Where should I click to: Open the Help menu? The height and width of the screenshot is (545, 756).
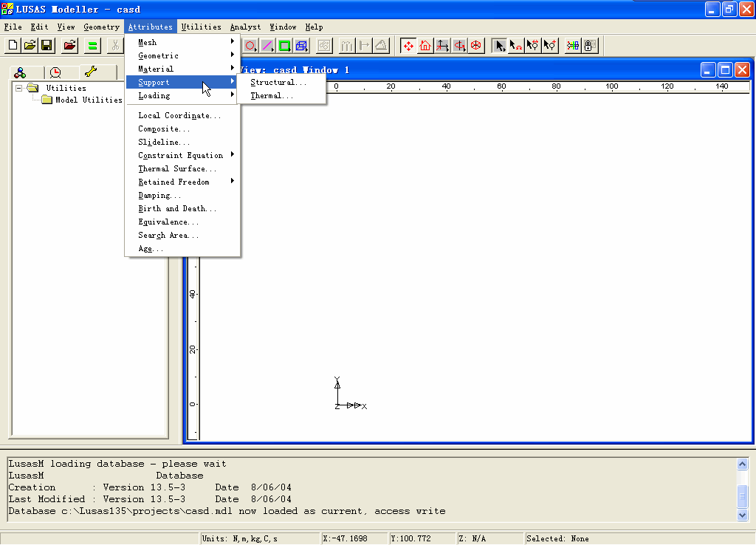[x=314, y=27]
